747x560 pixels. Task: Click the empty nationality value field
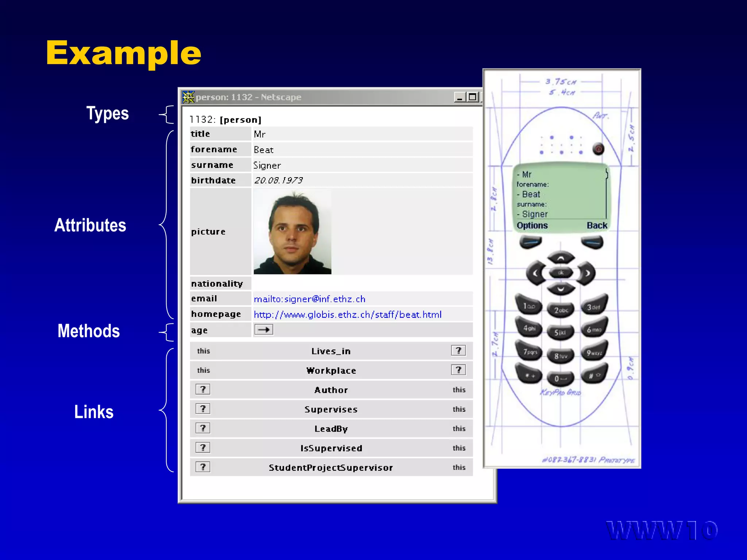point(362,283)
